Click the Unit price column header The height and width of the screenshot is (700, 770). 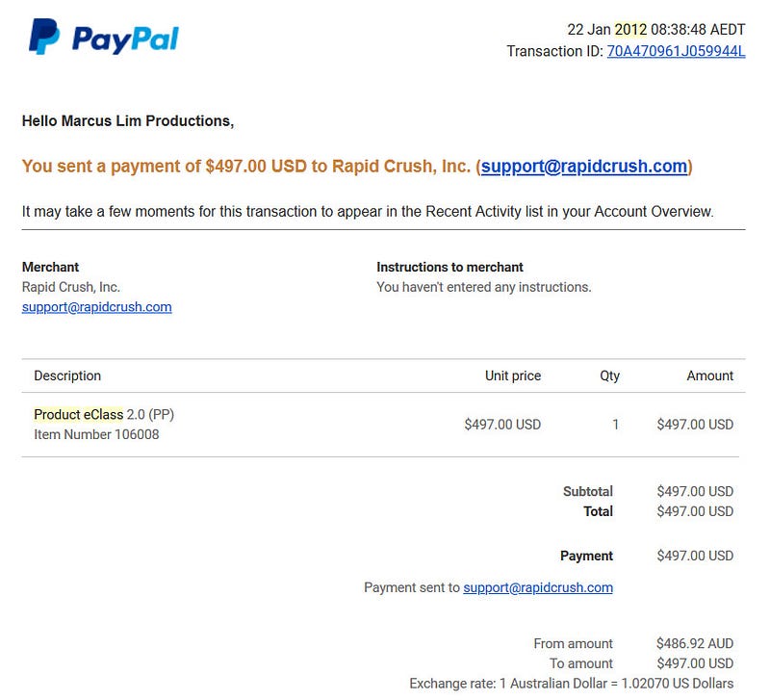(x=513, y=376)
